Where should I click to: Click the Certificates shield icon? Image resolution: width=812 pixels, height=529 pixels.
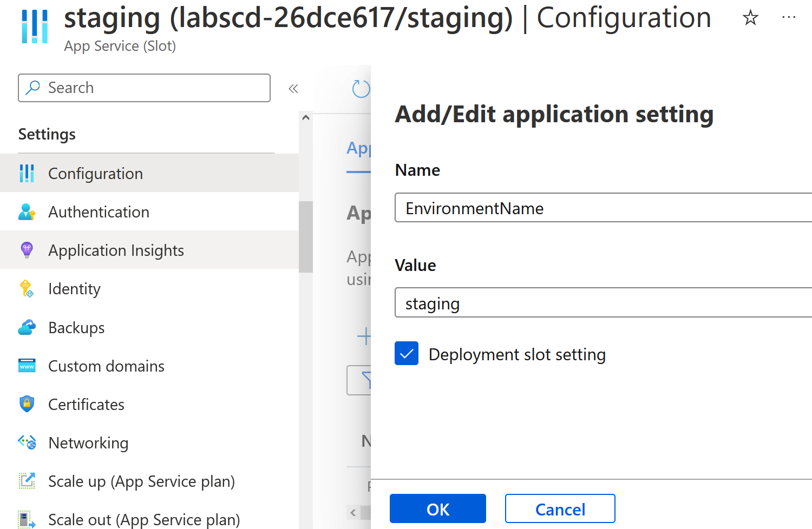point(27,404)
